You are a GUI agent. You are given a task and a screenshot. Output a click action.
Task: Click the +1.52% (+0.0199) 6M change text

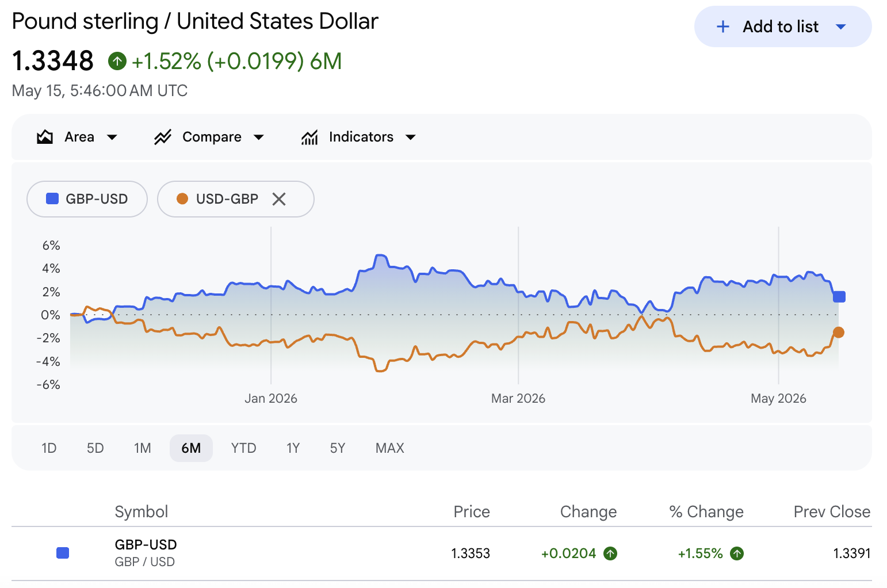(x=237, y=61)
